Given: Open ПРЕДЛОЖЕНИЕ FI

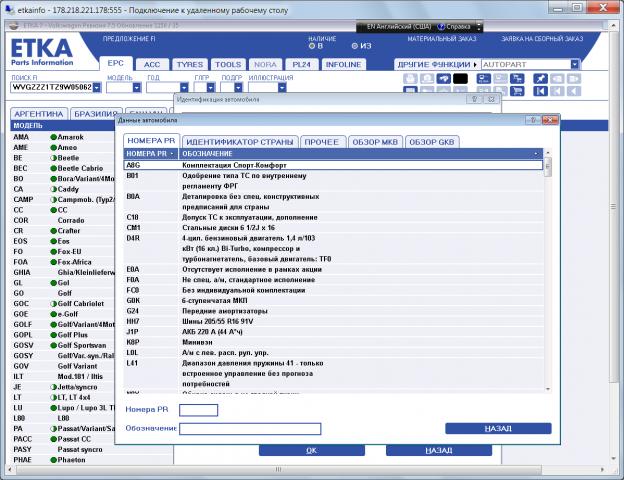Looking at the screenshot, I should [x=129, y=39].
